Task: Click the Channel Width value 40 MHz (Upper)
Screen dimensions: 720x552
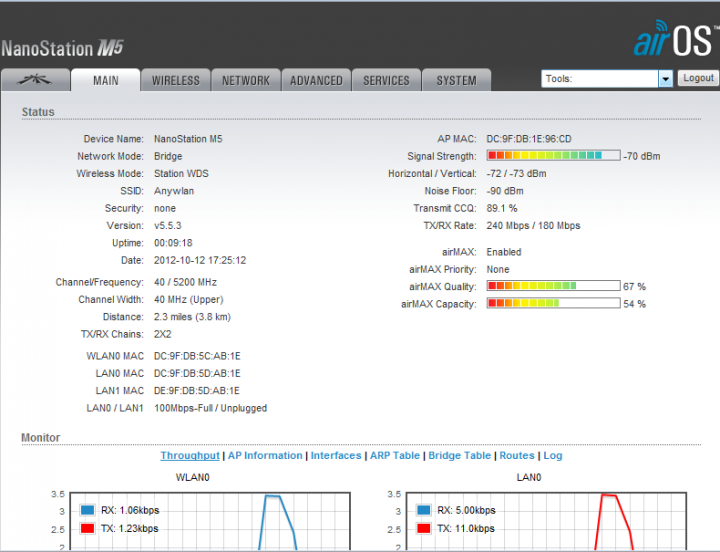Action: (189, 299)
